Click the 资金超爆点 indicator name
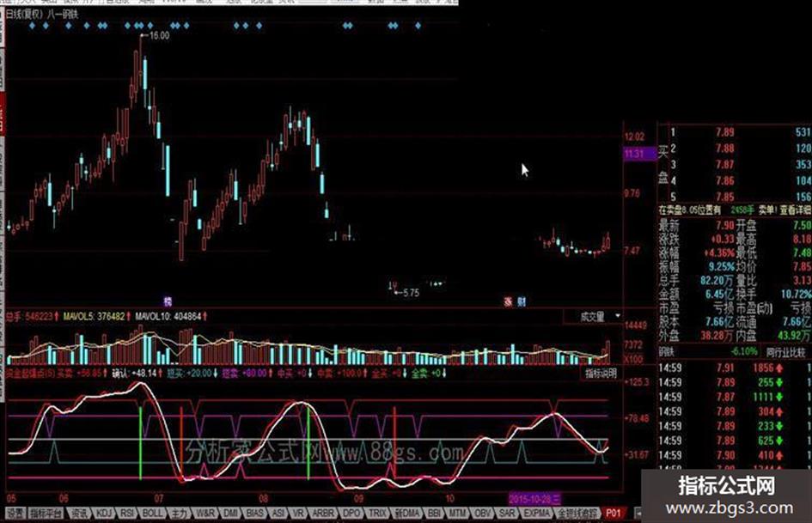The width and height of the screenshot is (812, 523). pyautogui.click(x=31, y=373)
